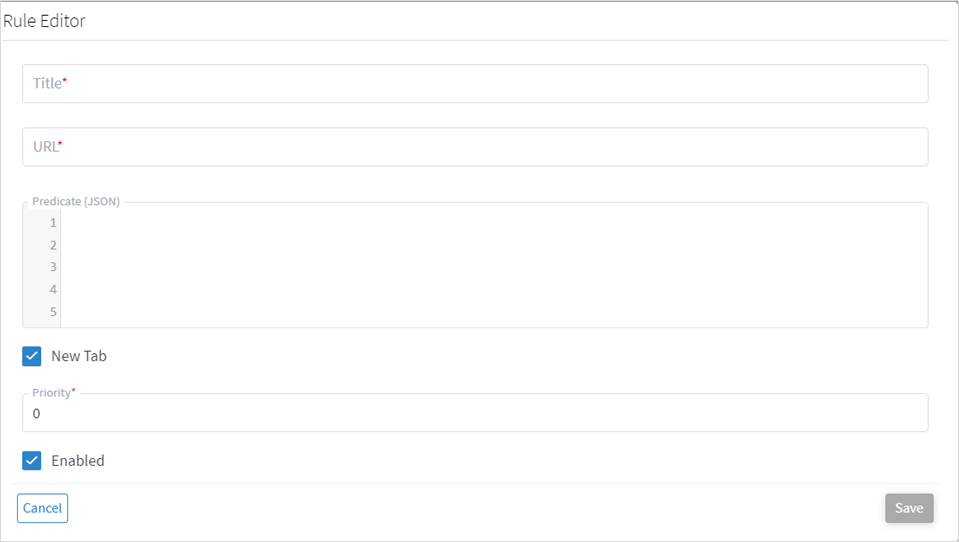Uncheck the New Tab checkbox

[32, 356]
